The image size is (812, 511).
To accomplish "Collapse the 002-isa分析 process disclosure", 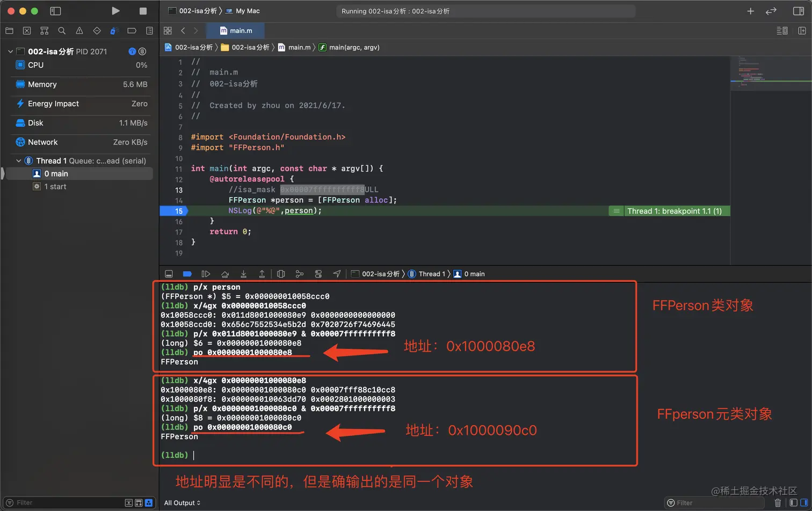I will coord(10,51).
